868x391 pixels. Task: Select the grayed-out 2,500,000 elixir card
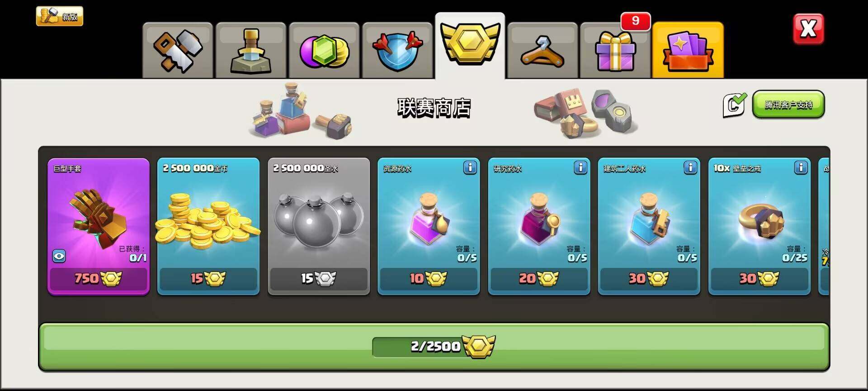pyautogui.click(x=319, y=226)
